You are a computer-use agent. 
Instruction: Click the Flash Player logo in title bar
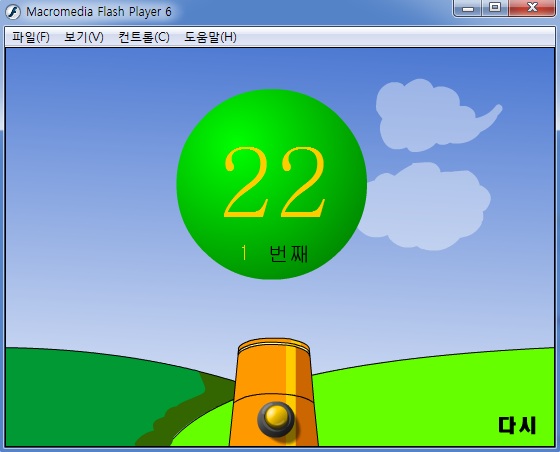tap(13, 12)
